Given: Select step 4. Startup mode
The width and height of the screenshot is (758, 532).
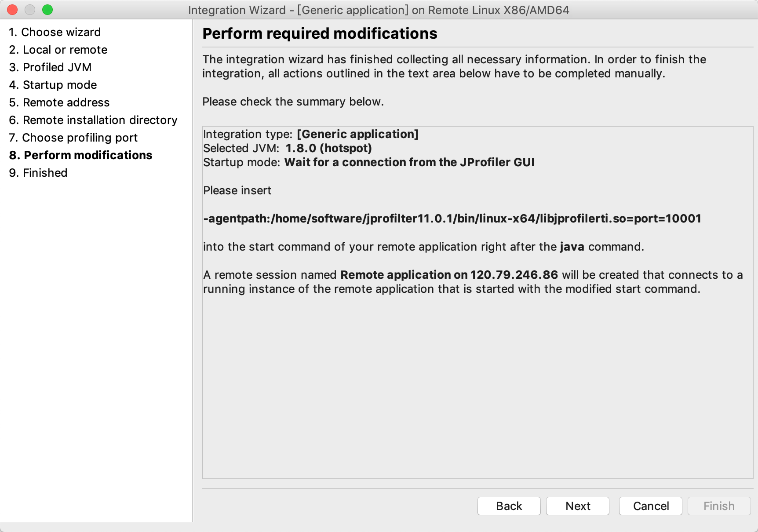Looking at the screenshot, I should click(53, 85).
